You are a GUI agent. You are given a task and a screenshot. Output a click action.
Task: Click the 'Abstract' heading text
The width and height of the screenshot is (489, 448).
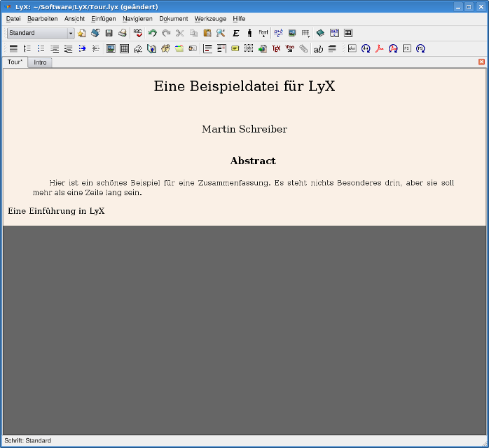tap(253, 161)
